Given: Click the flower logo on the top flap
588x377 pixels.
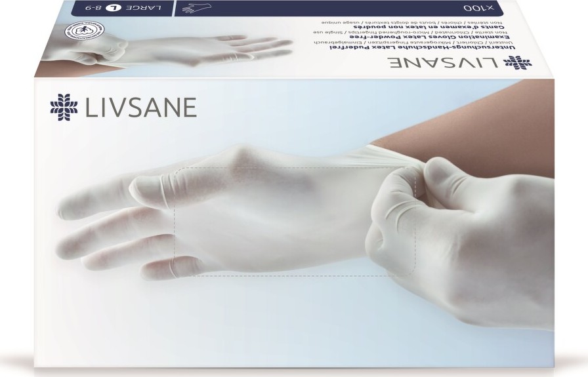Looking at the screenshot, I should (x=518, y=62).
